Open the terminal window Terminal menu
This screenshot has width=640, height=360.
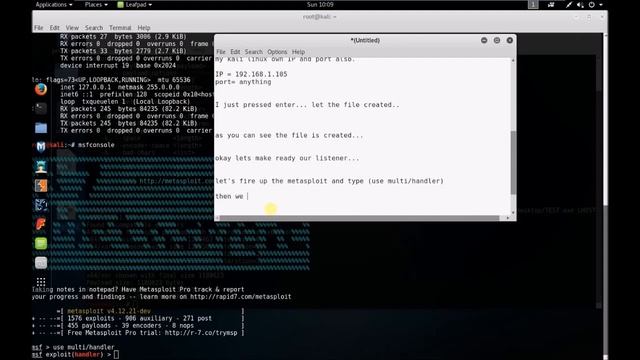[x=120, y=28]
